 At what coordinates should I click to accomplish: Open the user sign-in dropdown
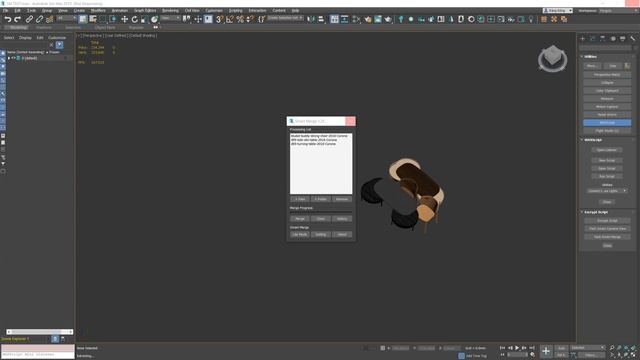[558, 11]
